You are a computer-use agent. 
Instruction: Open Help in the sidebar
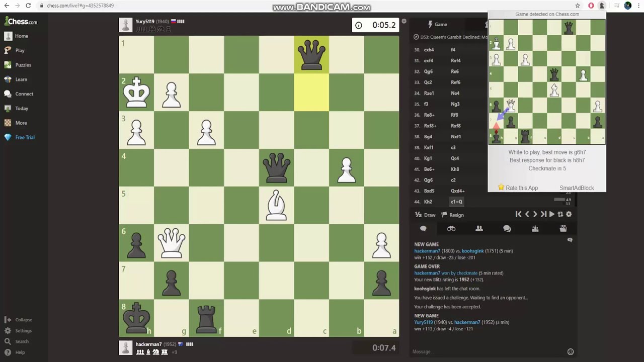pyautogui.click(x=15, y=352)
